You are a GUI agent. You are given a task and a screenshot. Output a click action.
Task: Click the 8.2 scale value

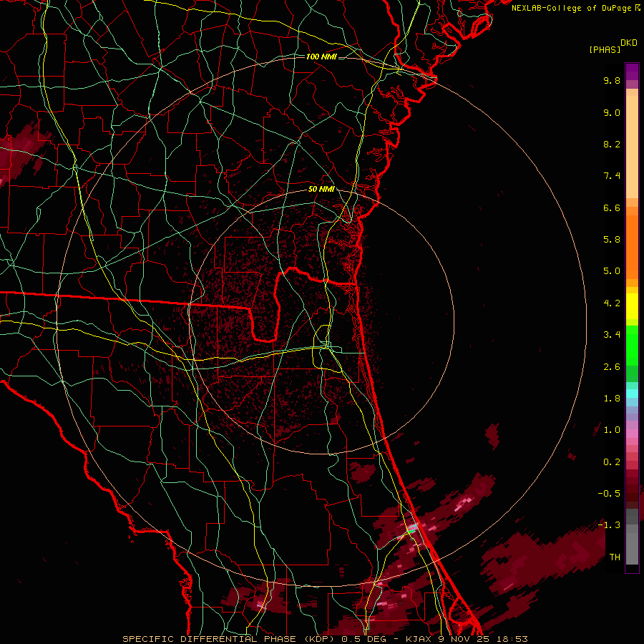[612, 144]
